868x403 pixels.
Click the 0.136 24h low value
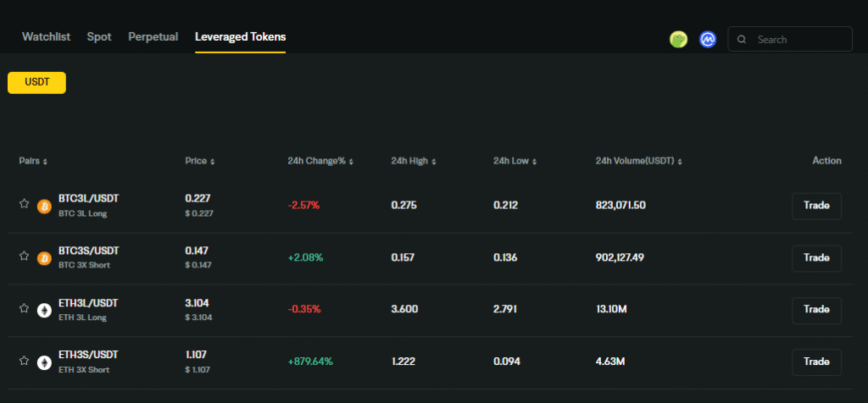click(505, 257)
